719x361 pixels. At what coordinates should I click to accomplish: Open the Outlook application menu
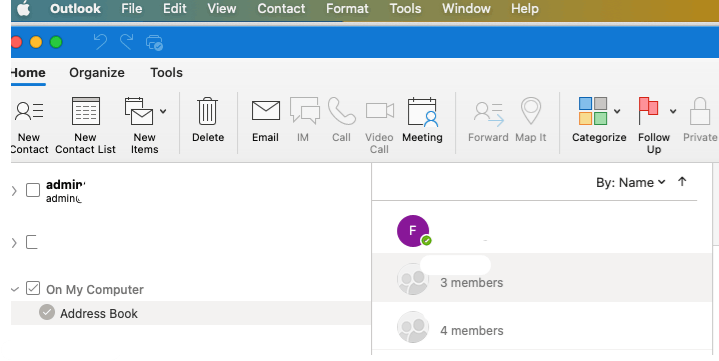click(75, 9)
